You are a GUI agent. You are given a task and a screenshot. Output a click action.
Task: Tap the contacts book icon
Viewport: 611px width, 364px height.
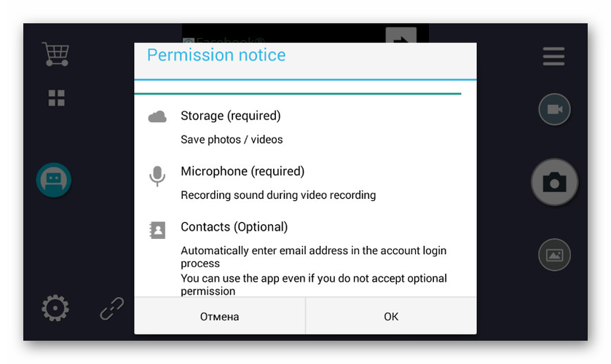click(x=157, y=231)
